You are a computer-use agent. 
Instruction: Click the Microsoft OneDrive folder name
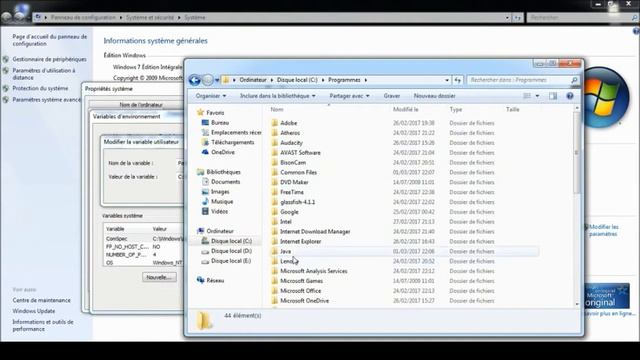(x=304, y=300)
